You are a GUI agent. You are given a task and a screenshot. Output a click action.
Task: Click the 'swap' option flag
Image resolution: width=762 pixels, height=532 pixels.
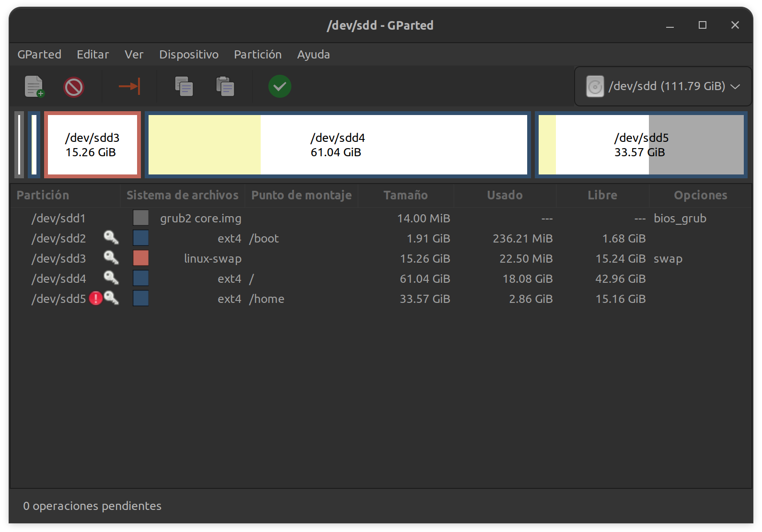(668, 259)
